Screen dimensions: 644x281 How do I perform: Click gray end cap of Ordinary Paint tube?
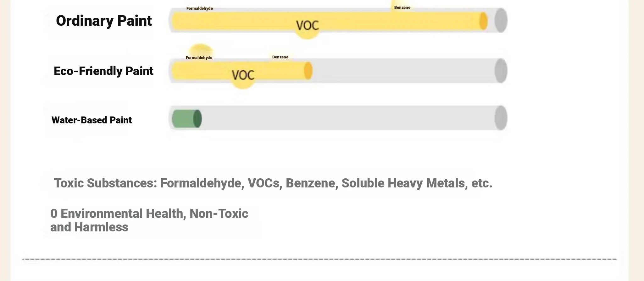501,20
